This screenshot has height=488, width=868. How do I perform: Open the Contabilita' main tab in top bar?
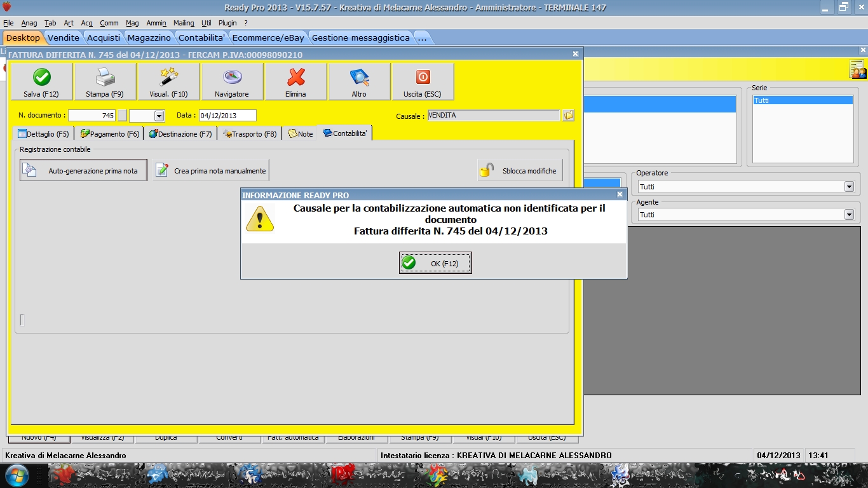pyautogui.click(x=202, y=37)
